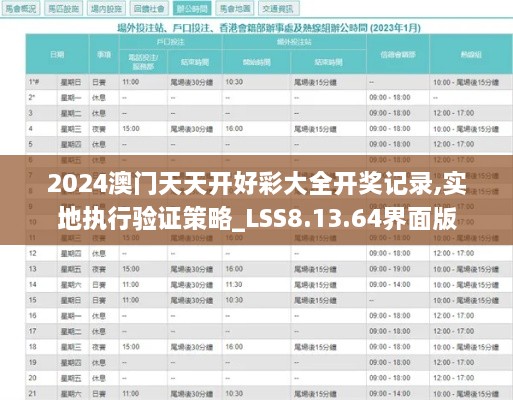Click 12:00 - 17:00 in row 12
The image size is (513, 400).
[x=453, y=253]
